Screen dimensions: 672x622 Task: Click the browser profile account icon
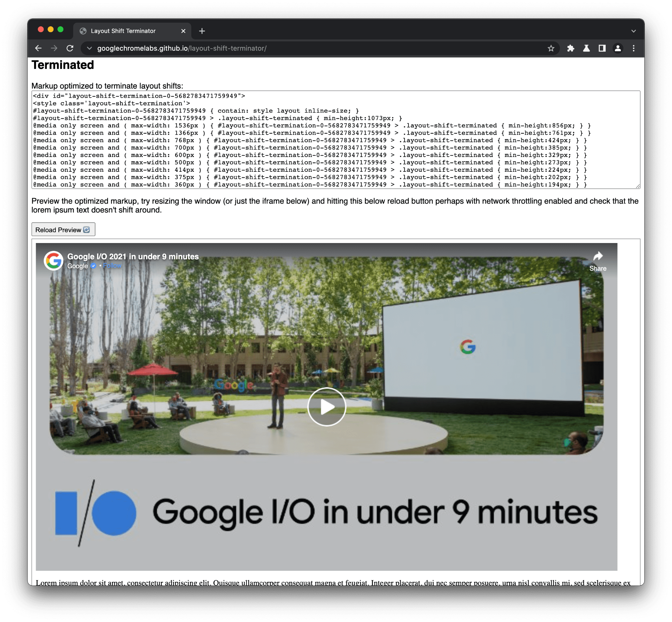(619, 48)
